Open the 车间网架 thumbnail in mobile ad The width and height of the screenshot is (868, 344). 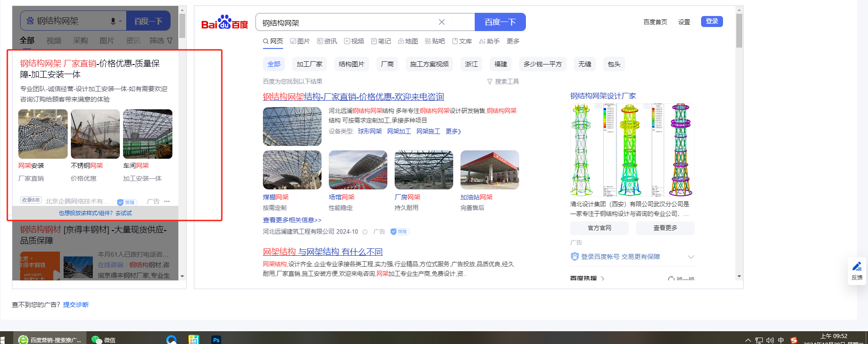click(x=148, y=134)
